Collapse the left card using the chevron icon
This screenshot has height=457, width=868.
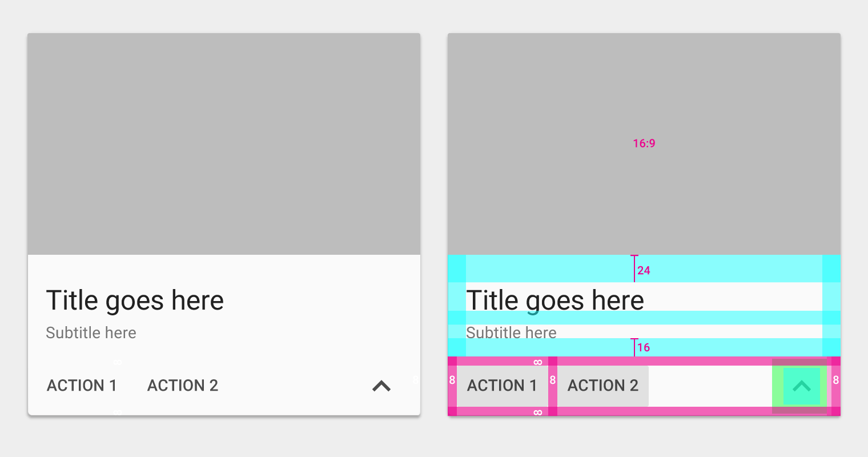tap(381, 386)
